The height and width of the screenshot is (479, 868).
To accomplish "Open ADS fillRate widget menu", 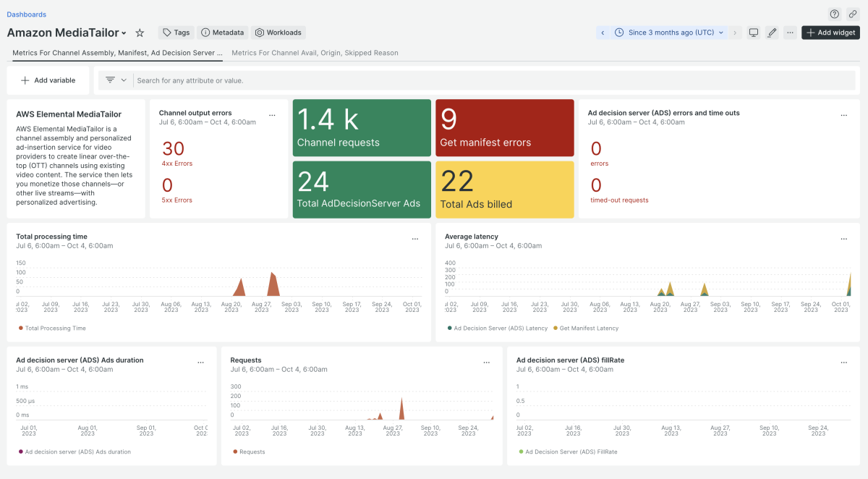I will tap(843, 363).
